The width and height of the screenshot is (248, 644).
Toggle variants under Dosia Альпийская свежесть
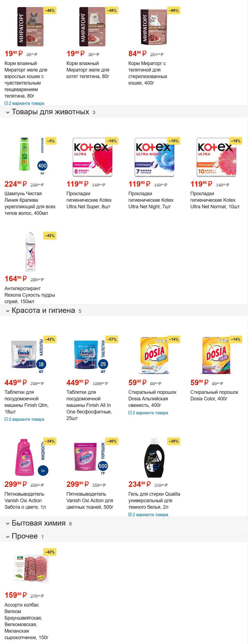(148, 413)
